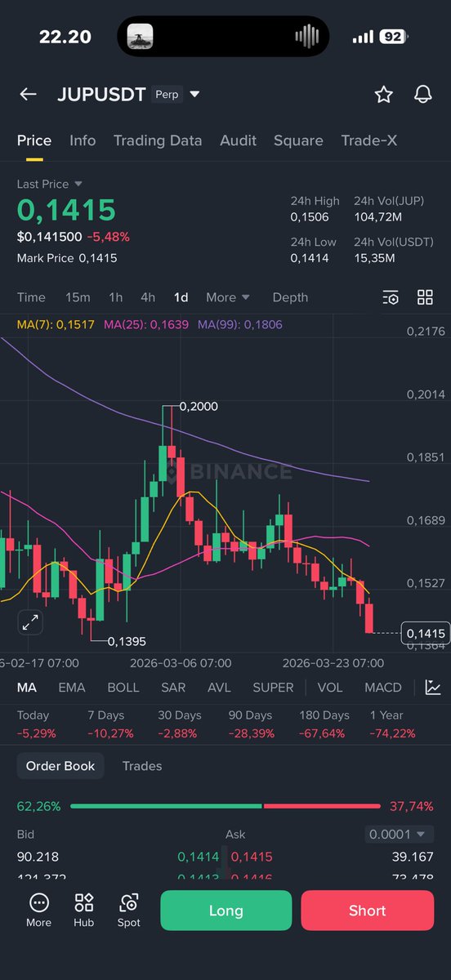Go back with the arrow icon
This screenshot has width=451, height=980.
coord(28,95)
